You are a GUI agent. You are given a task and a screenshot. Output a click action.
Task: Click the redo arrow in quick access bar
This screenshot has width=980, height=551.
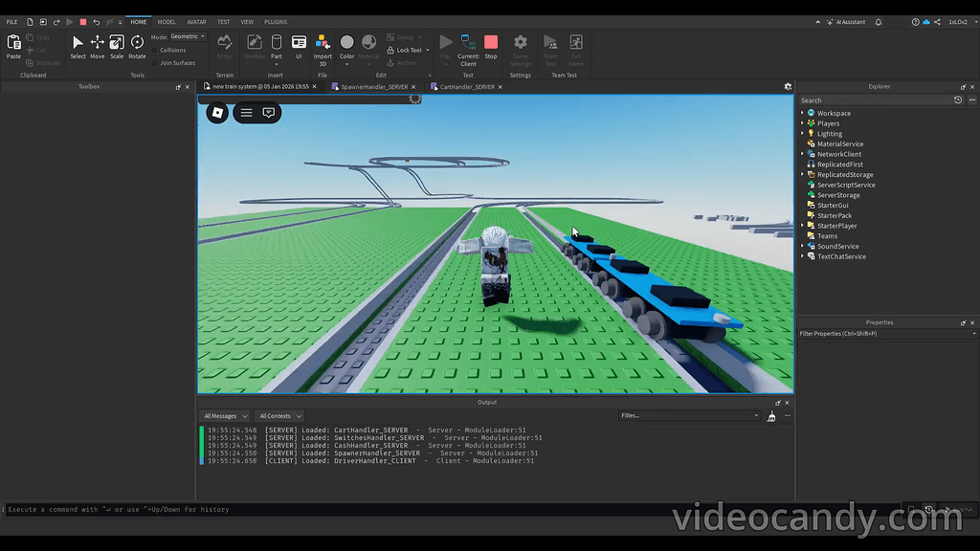(x=56, y=22)
